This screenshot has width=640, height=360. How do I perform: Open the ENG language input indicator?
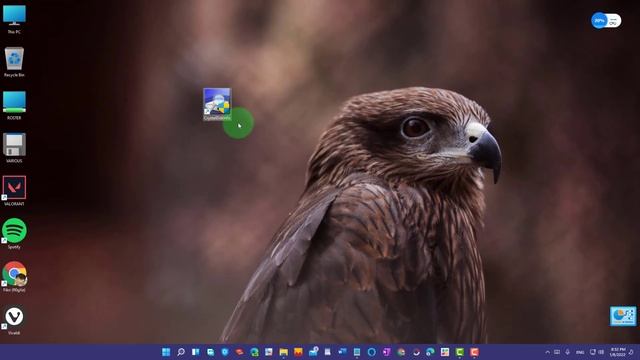point(580,352)
